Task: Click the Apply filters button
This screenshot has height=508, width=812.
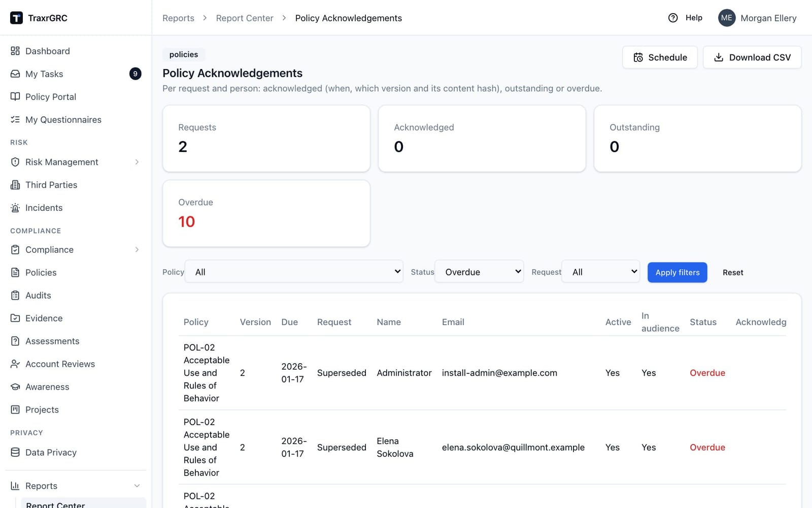Action: 677,272
